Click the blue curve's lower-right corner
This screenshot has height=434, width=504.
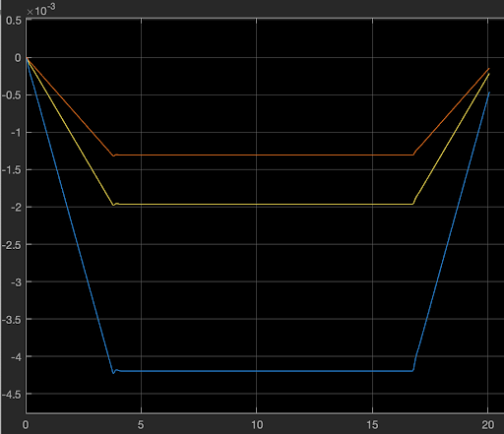(x=413, y=370)
